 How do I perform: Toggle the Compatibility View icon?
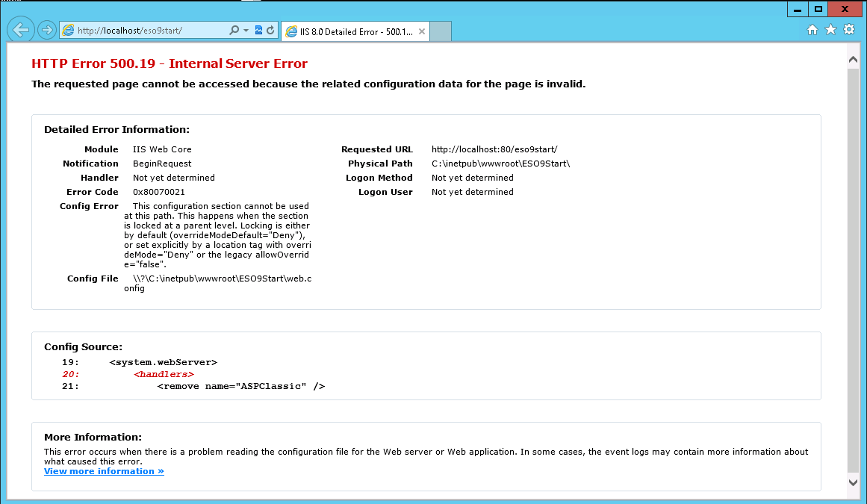[x=258, y=31]
